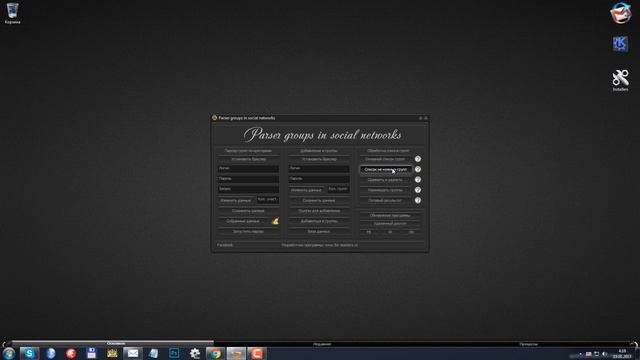Show help for Перемешать группы row
The width and height of the screenshot is (640, 360).
click(418, 190)
